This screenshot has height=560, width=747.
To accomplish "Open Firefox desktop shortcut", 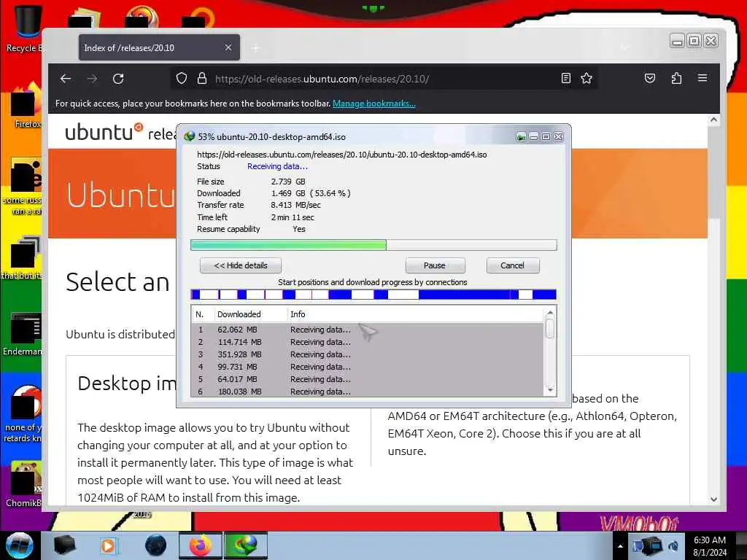I will click(26, 106).
